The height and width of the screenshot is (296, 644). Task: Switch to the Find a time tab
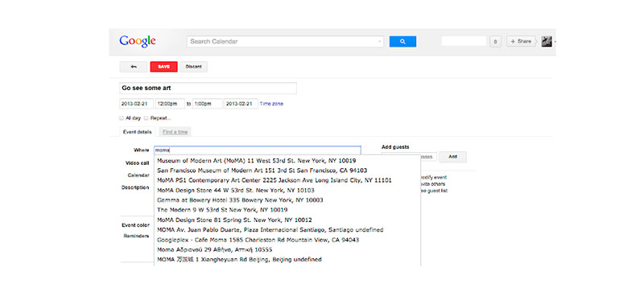click(x=175, y=132)
